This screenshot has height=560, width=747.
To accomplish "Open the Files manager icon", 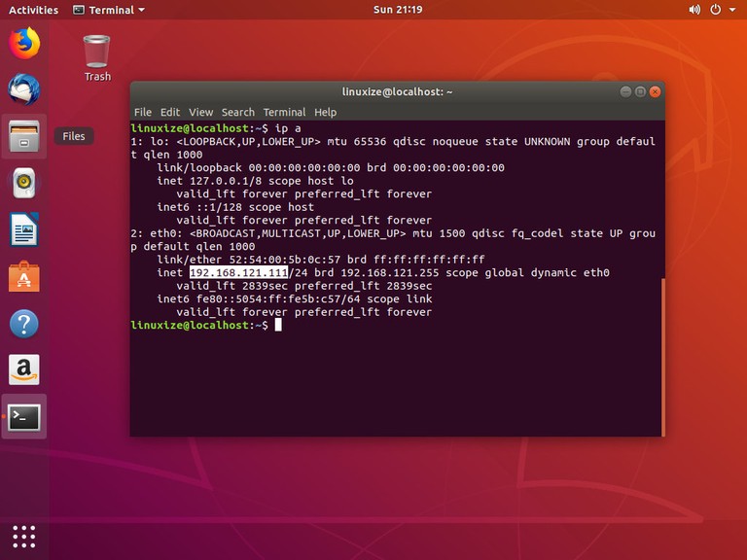I will (x=24, y=136).
